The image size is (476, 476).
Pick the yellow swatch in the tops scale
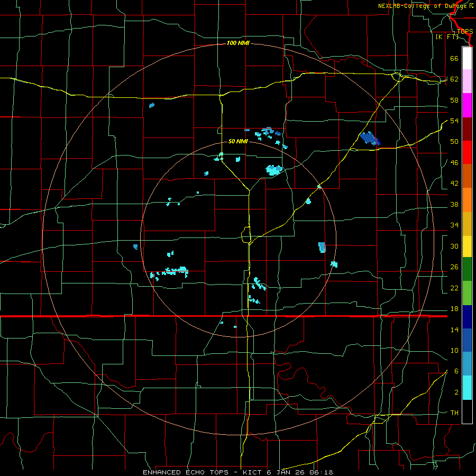pyautogui.click(x=467, y=246)
